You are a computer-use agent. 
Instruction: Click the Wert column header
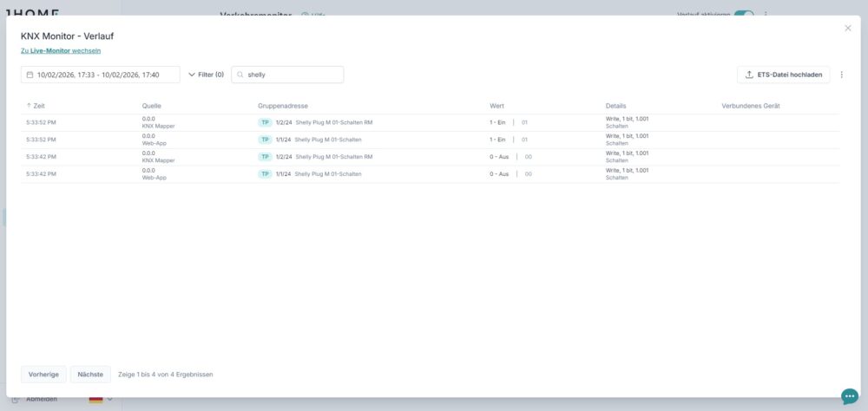[497, 106]
